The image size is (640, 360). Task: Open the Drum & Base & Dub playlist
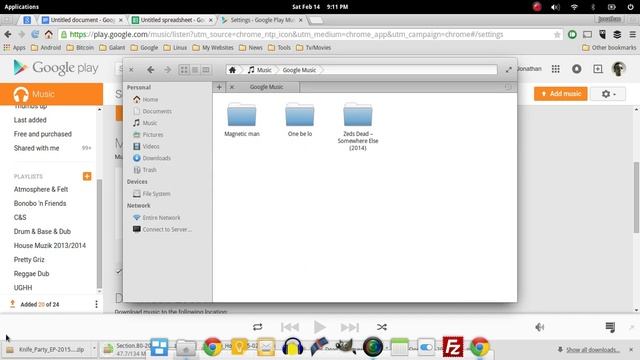(42, 231)
